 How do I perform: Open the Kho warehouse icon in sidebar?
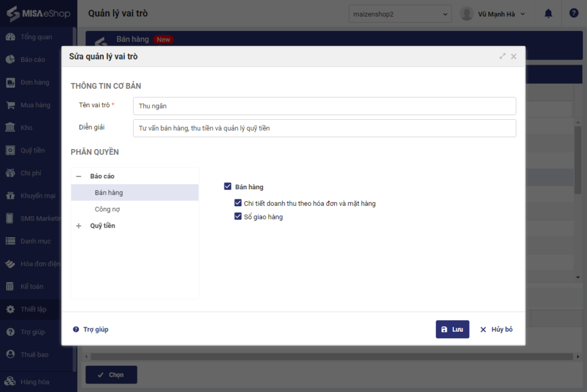[10, 127]
